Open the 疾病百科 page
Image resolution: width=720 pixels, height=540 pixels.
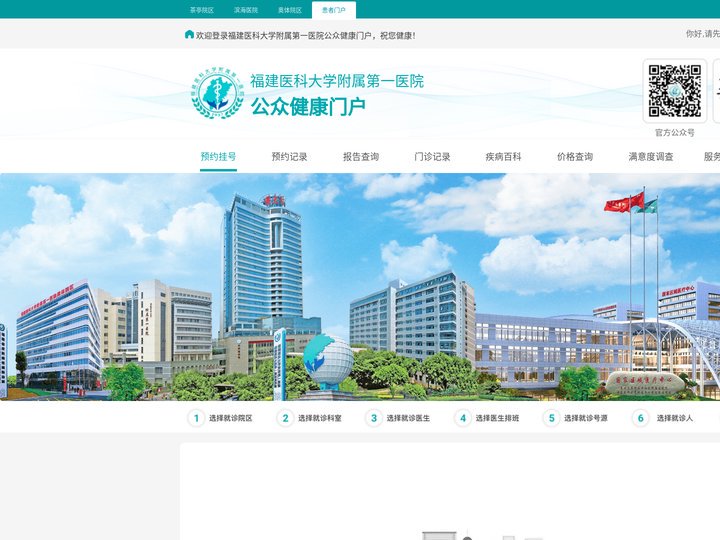coord(503,157)
